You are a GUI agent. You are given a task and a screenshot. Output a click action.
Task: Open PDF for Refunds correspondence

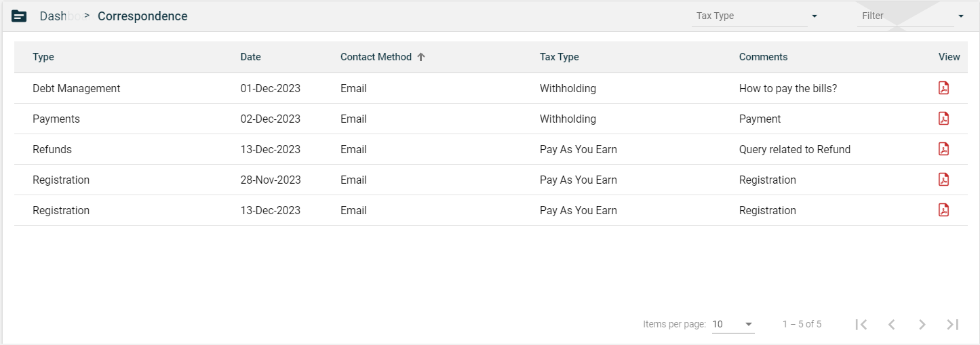[943, 149]
